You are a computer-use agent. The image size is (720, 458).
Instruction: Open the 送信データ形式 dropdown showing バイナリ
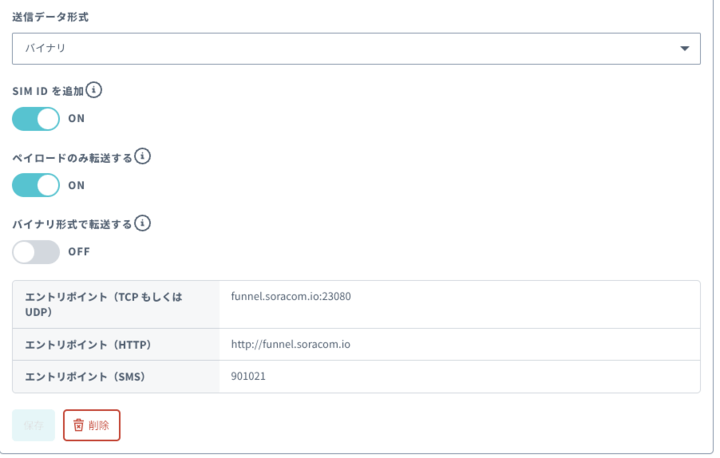356,48
